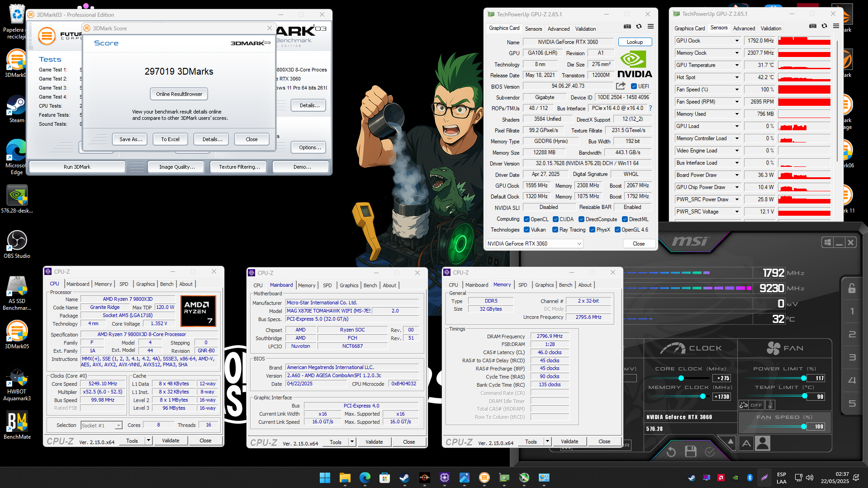Open the 3DMark05 desktop icon
Image resolution: width=868 pixels, height=488 pixels.
(x=17, y=335)
